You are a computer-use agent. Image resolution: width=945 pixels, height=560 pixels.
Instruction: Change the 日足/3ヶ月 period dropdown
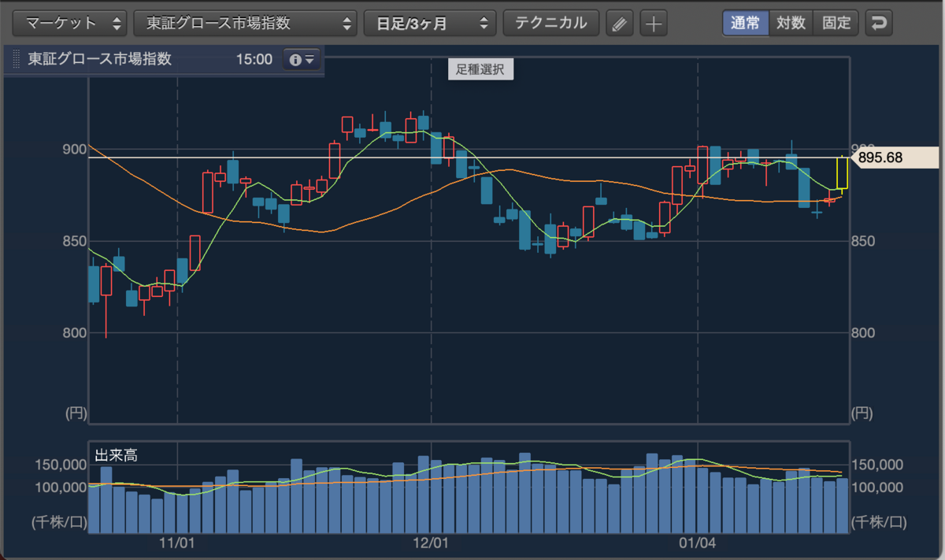pyautogui.click(x=430, y=23)
